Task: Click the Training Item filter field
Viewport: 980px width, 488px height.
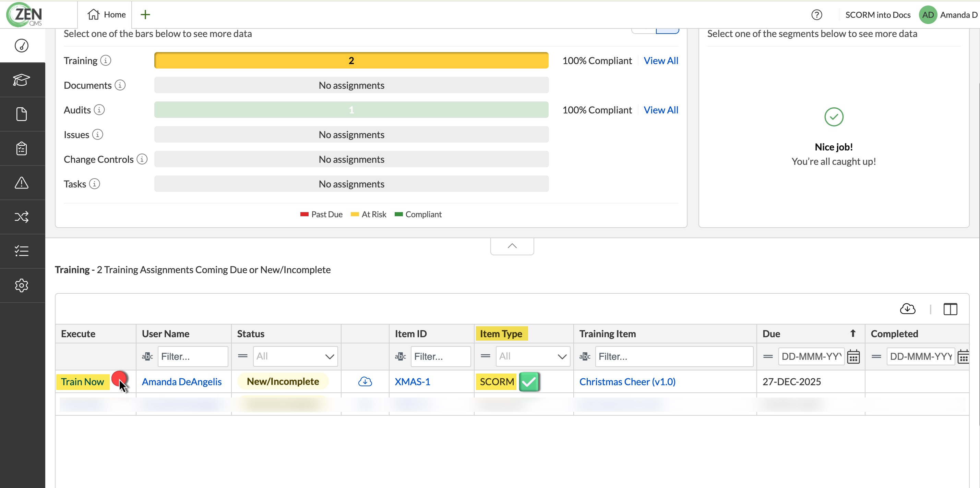Action: pos(674,356)
